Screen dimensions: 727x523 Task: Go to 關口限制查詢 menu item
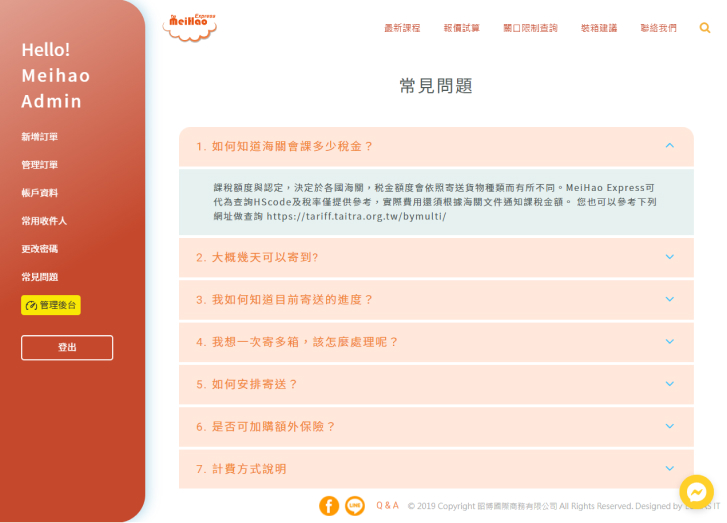[x=530, y=28]
